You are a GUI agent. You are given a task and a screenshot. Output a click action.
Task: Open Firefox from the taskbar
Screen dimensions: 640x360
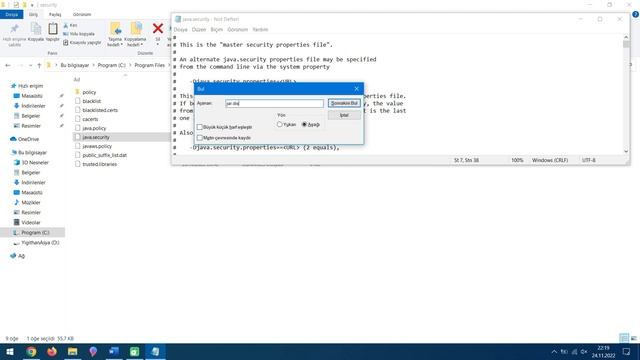52,351
